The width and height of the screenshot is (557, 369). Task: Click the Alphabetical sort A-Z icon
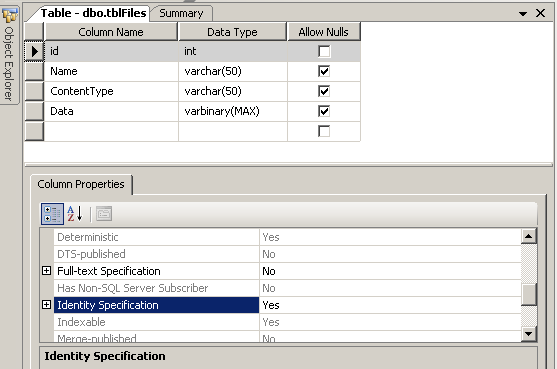pyautogui.click(x=75, y=214)
